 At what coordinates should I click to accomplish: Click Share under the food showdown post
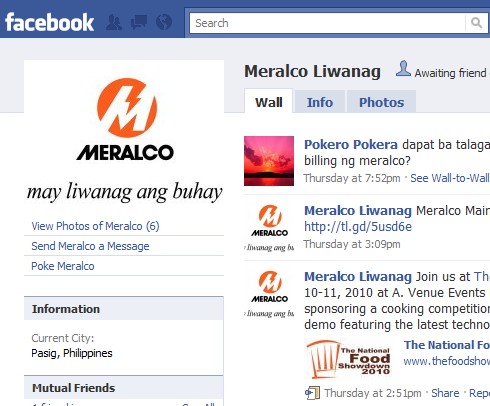click(445, 393)
